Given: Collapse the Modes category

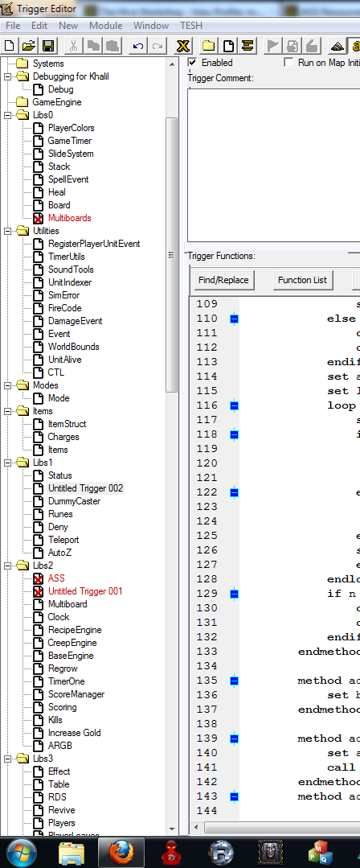Looking at the screenshot, I should 8,385.
